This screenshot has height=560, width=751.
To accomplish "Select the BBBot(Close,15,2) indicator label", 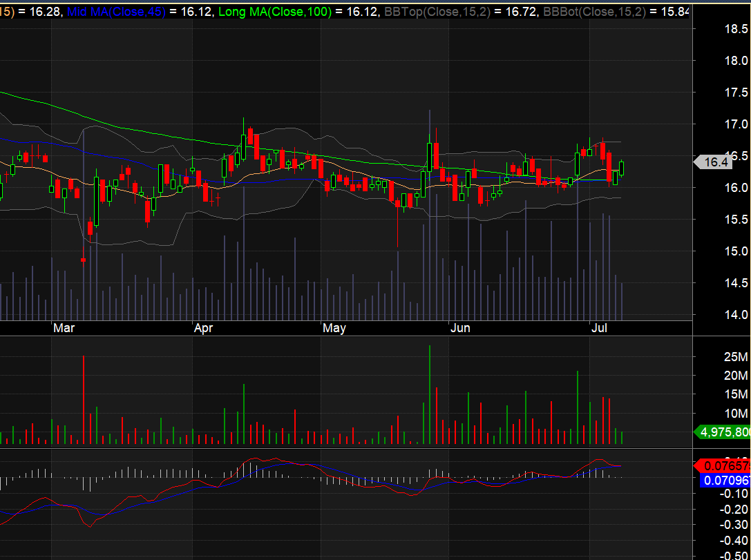I will (594, 11).
